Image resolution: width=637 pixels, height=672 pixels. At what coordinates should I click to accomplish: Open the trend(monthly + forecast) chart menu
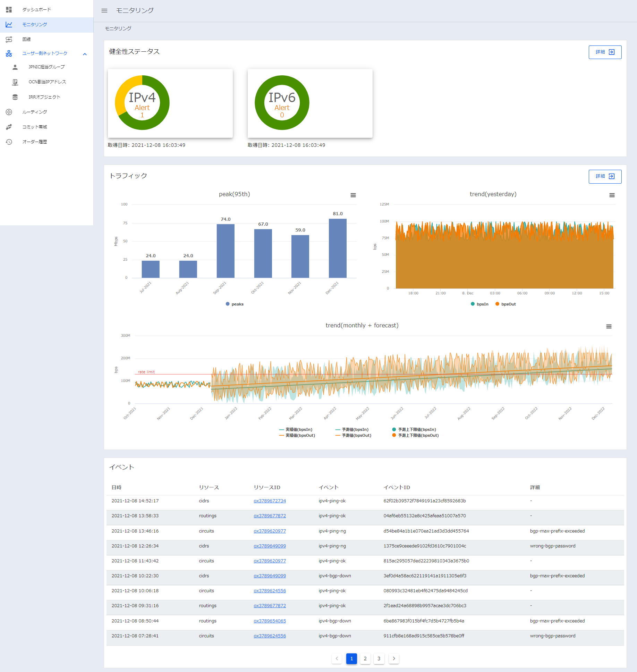609,326
